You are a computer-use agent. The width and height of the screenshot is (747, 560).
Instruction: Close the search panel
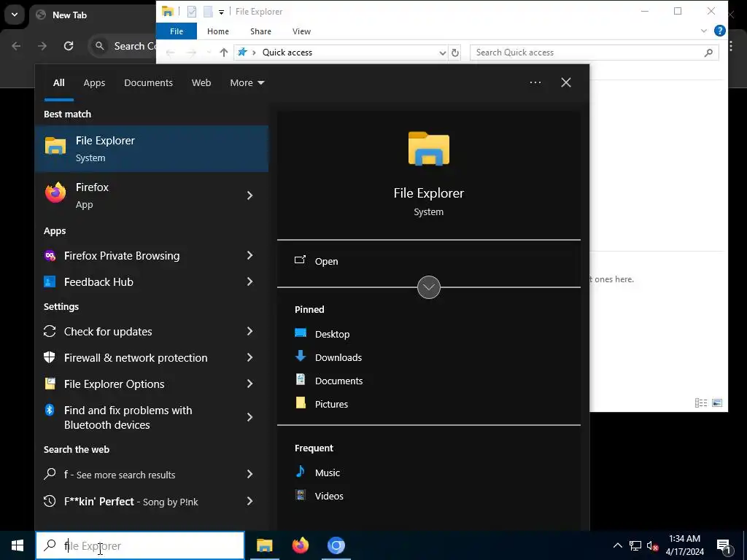coord(566,82)
